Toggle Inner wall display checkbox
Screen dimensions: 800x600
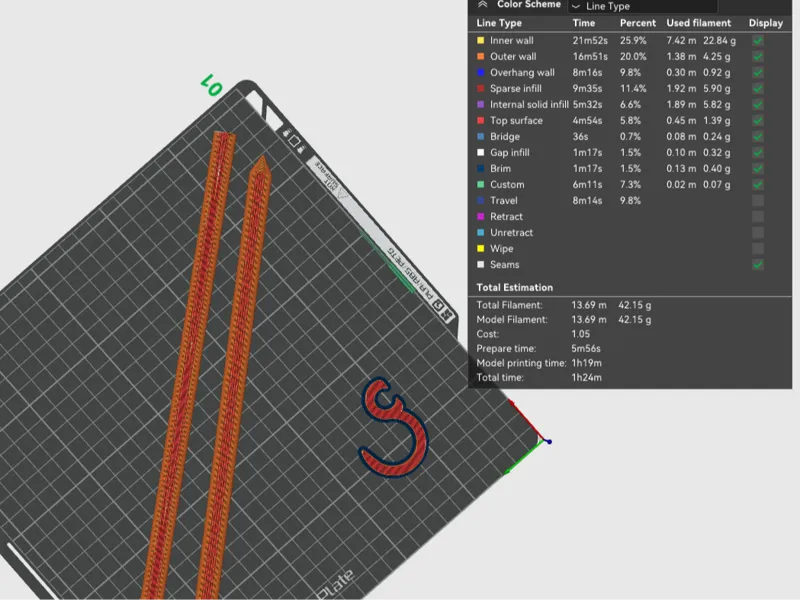(758, 40)
